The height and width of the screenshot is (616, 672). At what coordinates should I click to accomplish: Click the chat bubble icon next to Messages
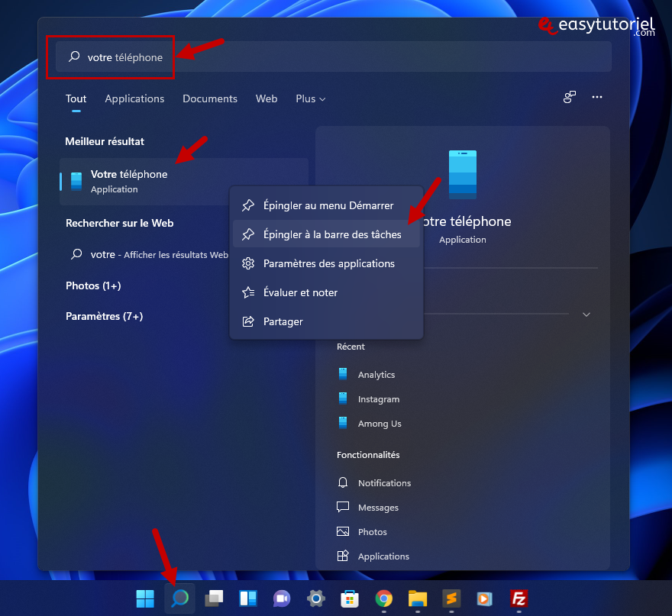click(343, 507)
